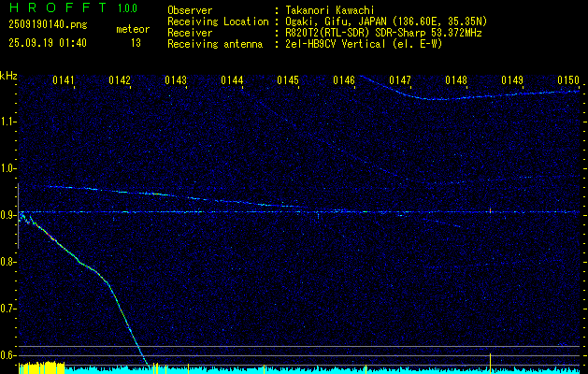Click the 0143 time marker
Image resolution: width=588 pixels, height=374 pixels.
[176, 81]
